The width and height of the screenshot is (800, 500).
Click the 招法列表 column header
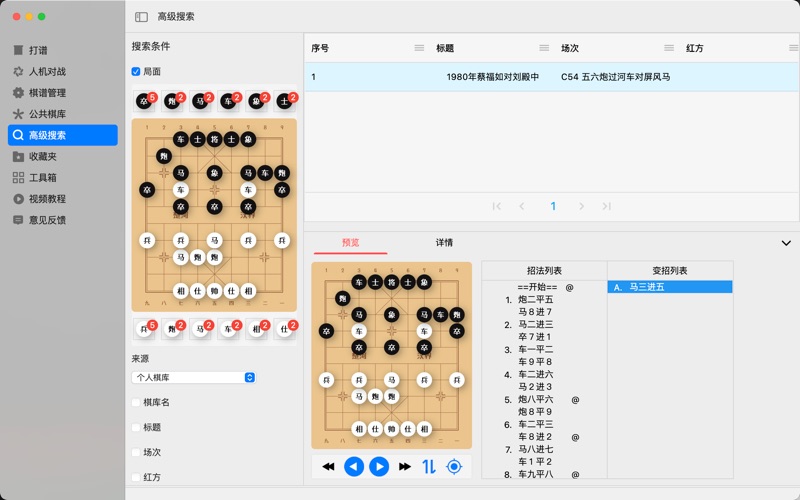coord(544,271)
